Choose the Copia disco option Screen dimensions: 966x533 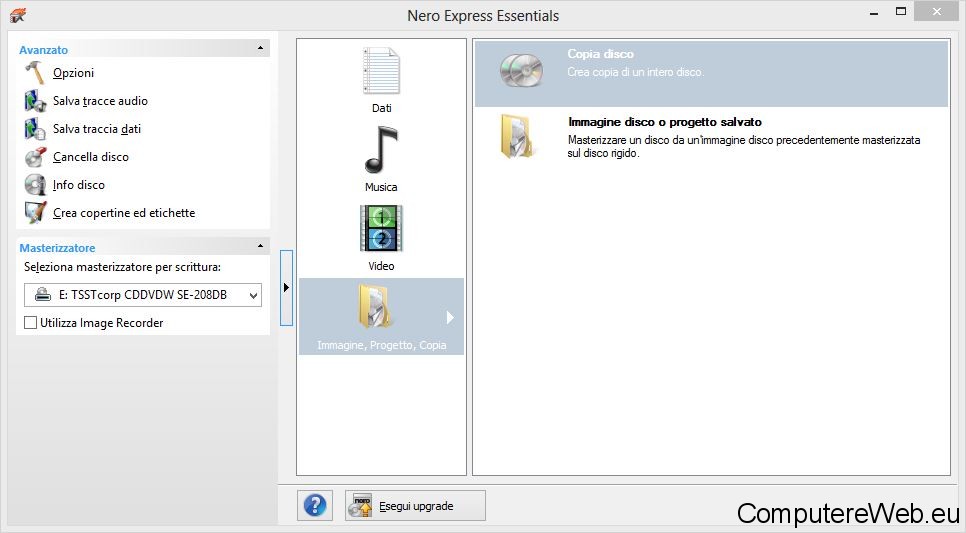pos(711,73)
